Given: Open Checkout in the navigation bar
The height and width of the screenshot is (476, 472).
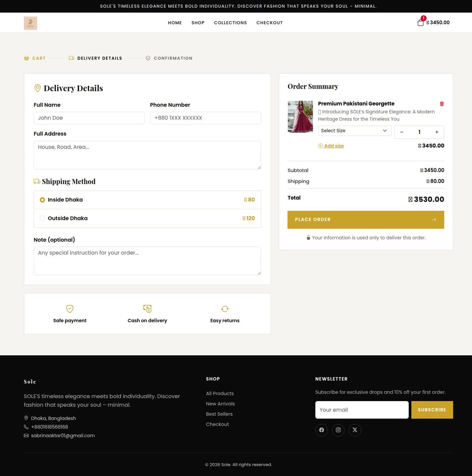Looking at the screenshot, I should 270,23.
